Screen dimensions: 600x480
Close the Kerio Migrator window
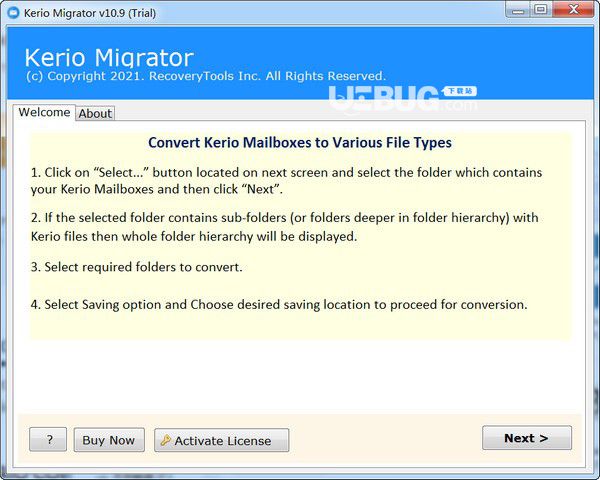(573, 10)
